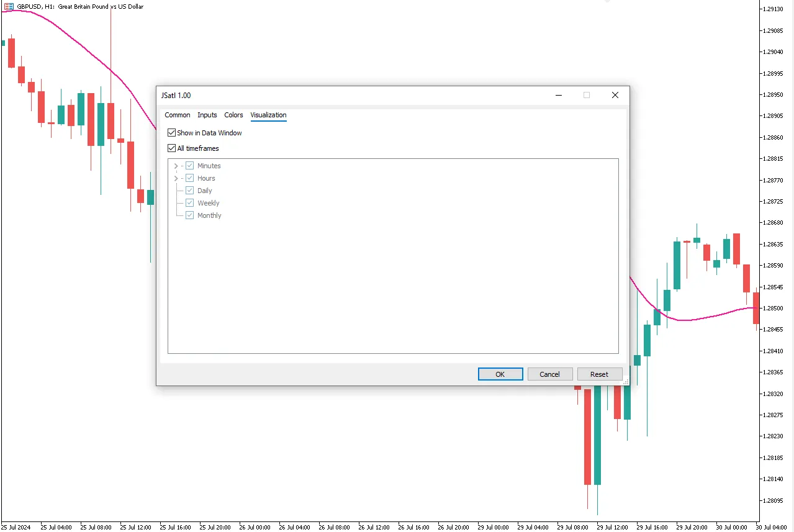Click the GBPUSD, H1 chart title text
This screenshot has width=794, height=532.
click(x=80, y=7)
